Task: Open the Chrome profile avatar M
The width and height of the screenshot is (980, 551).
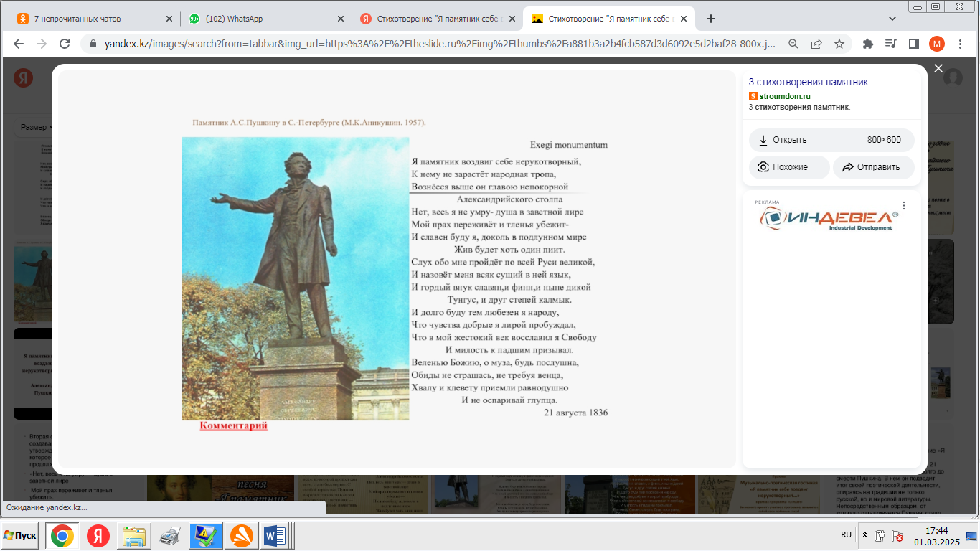Action: click(937, 44)
